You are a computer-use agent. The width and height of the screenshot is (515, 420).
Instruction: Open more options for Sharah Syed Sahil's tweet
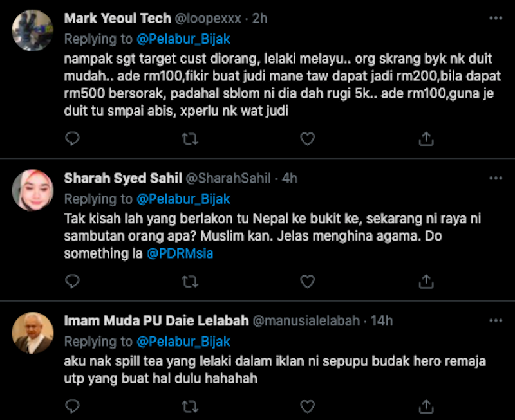coord(495,178)
